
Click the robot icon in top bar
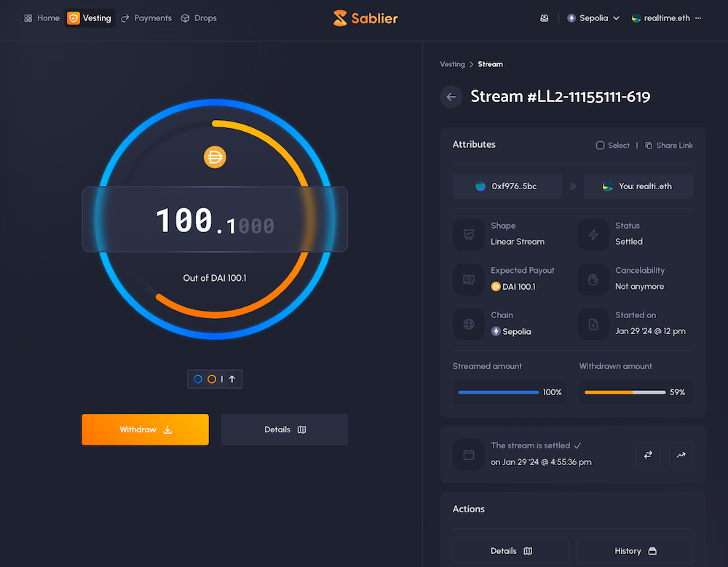click(544, 18)
